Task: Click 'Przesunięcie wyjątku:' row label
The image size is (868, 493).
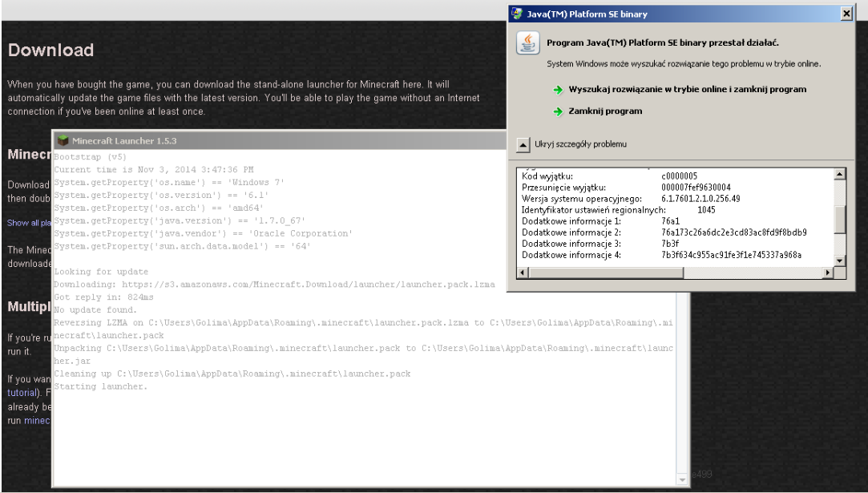Action: pyautogui.click(x=563, y=188)
